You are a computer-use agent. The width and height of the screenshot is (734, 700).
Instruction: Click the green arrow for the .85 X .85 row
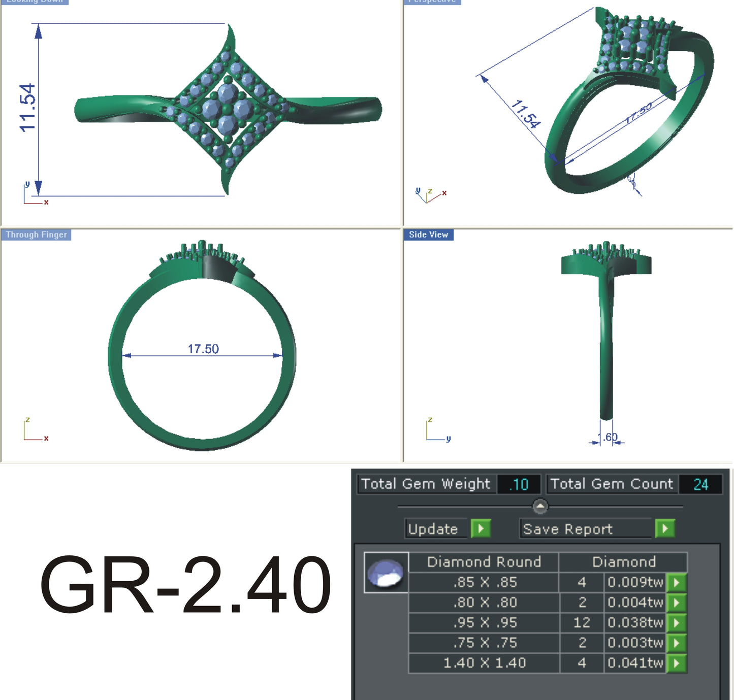676,582
